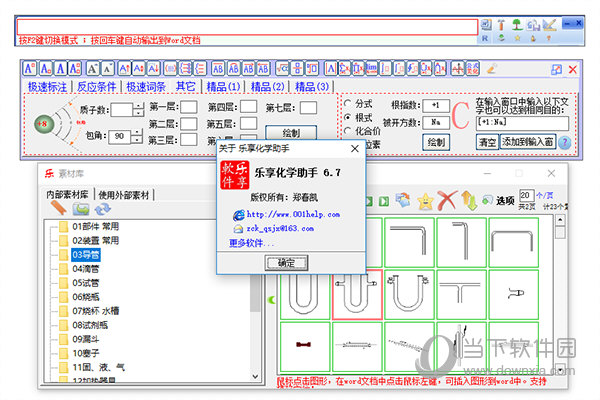The image size is (600, 400).
Task: Click the blue refresh arrows icon in 素材库
Action: [103, 209]
